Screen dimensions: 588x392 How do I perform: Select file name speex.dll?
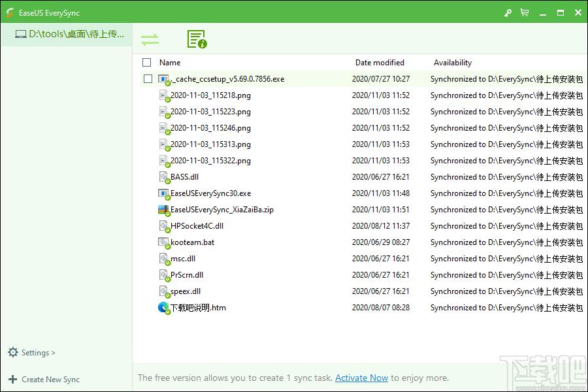(x=186, y=291)
